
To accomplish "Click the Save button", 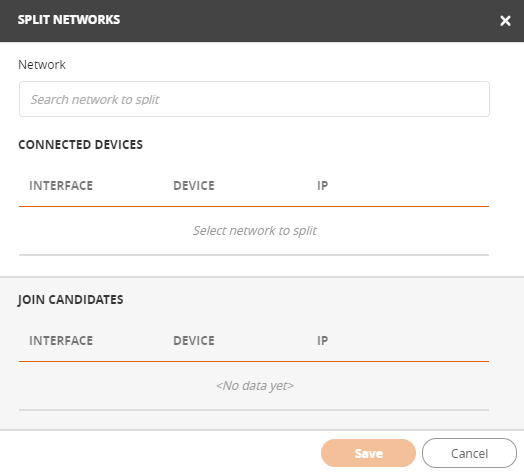I will coord(368,453).
